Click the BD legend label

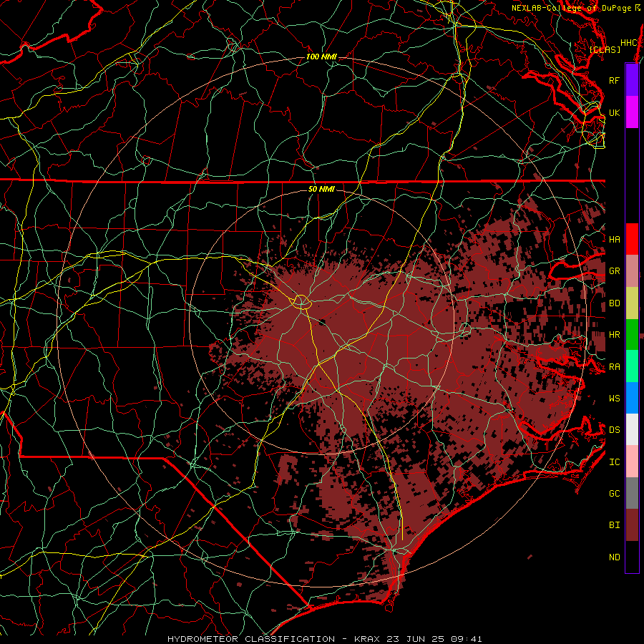point(615,303)
